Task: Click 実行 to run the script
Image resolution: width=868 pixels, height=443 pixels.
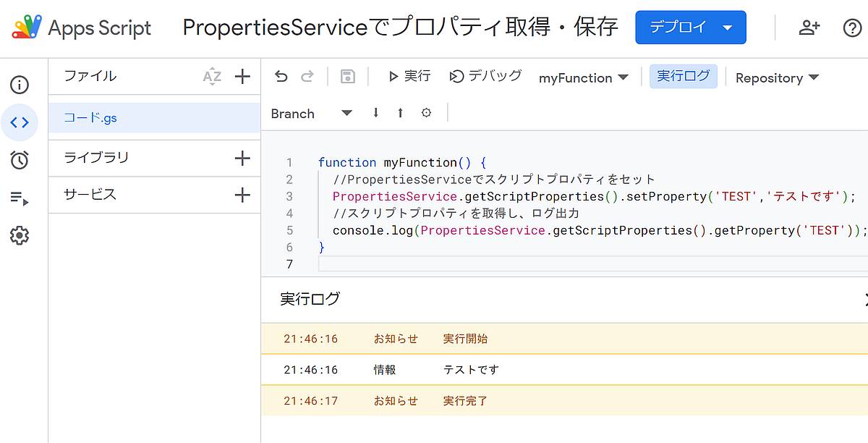Action: [x=409, y=77]
